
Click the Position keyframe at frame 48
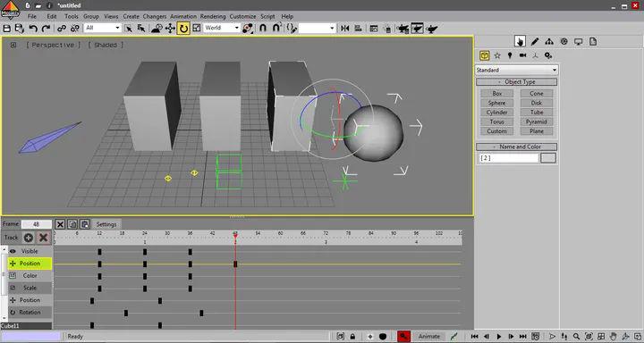click(235, 264)
